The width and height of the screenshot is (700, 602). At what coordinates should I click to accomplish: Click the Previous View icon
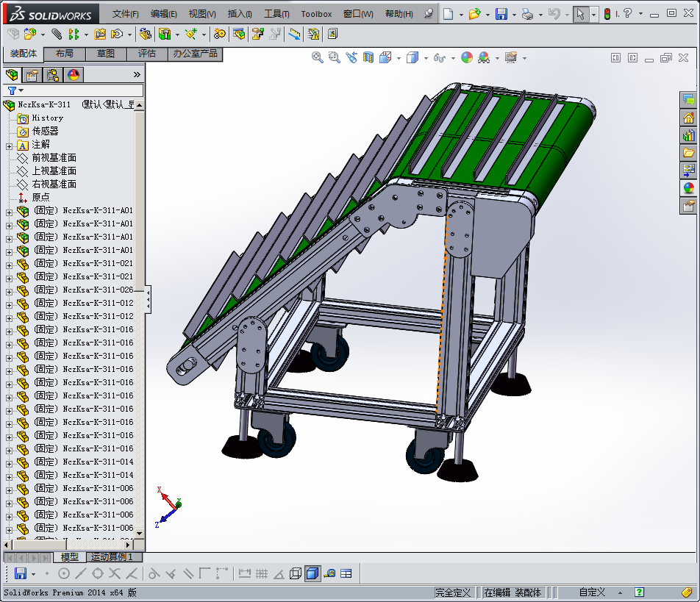[351, 57]
